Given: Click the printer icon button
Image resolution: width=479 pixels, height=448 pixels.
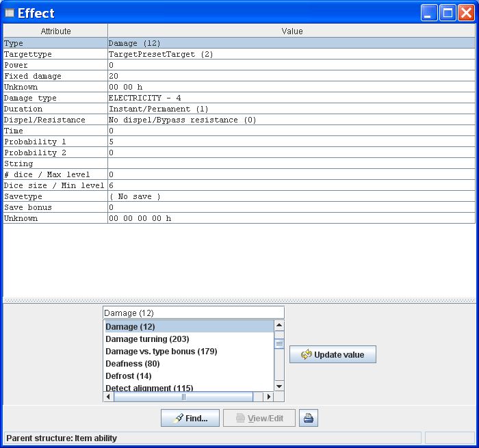Looking at the screenshot, I should point(309,418).
